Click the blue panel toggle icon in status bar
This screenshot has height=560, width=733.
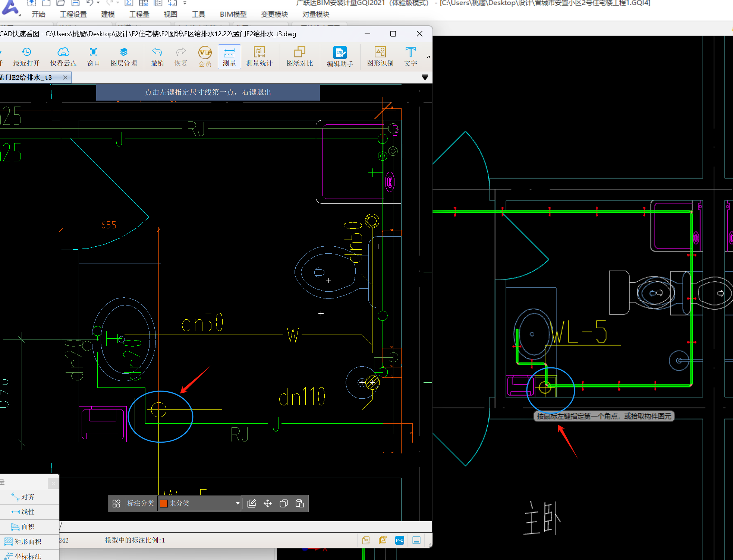point(416,540)
